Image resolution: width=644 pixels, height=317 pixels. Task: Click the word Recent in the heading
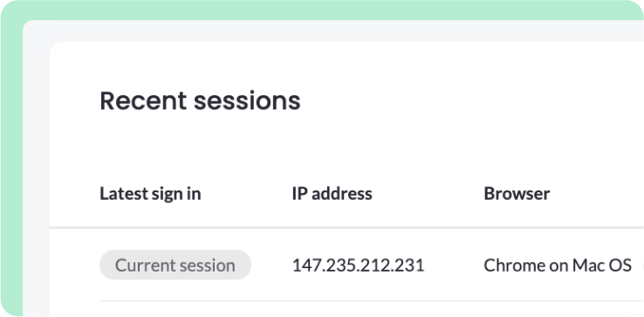pyautogui.click(x=143, y=100)
